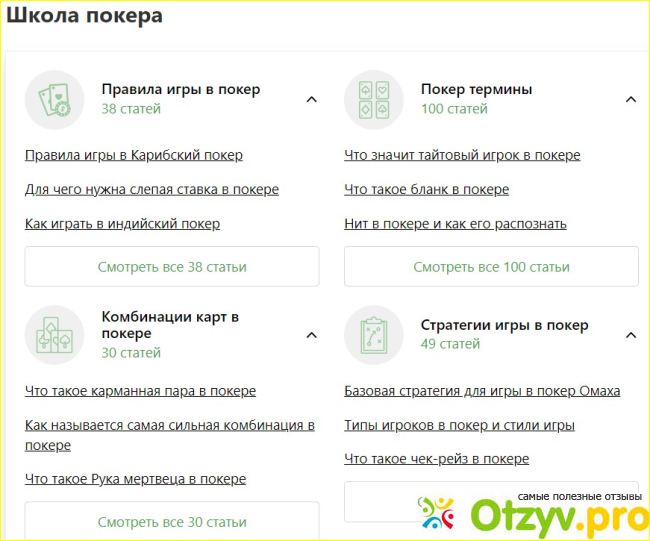This screenshot has width=650, height=541.
Task: Open Нит в покере article link
Action: click(455, 223)
